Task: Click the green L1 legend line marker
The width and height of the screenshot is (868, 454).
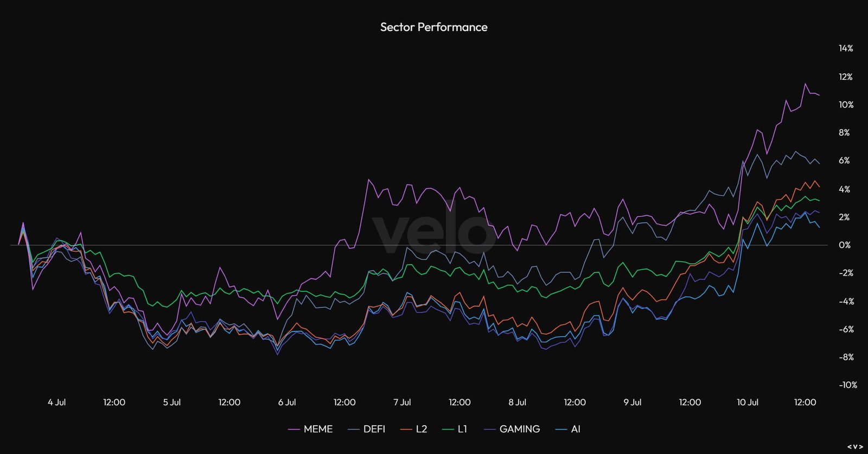Action: [x=448, y=429]
